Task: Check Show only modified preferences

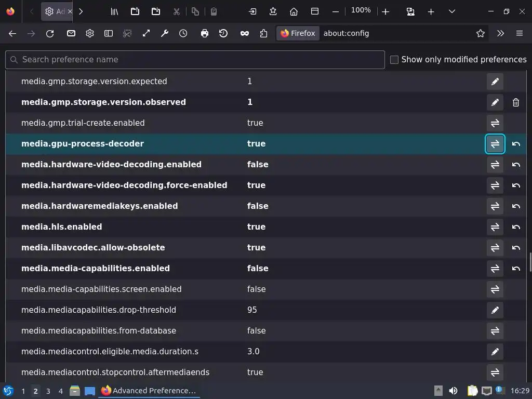Action: click(x=394, y=60)
